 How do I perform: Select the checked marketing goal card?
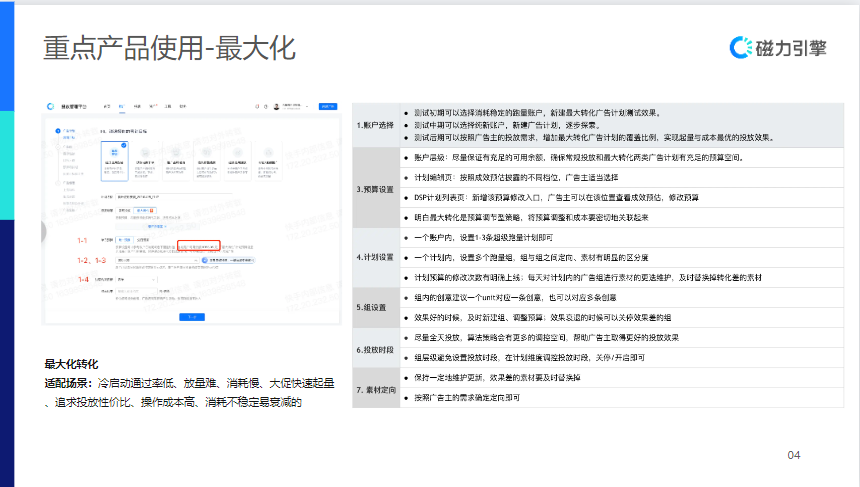point(115,161)
